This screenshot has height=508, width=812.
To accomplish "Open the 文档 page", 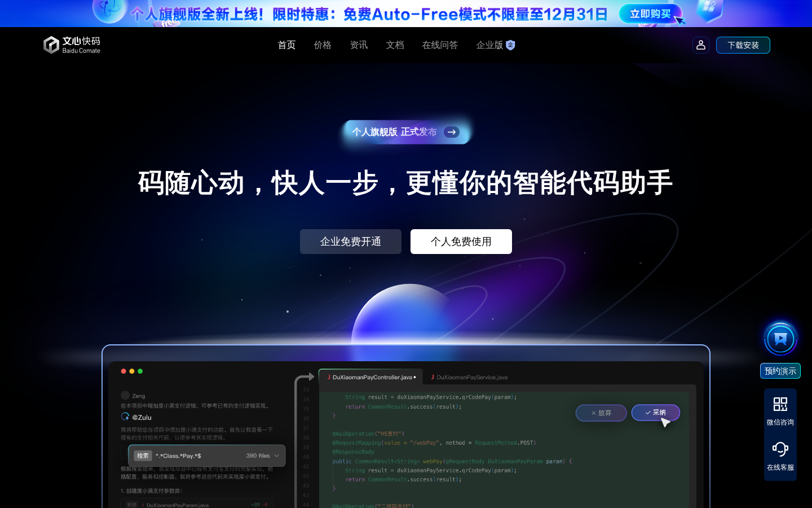I will point(395,45).
